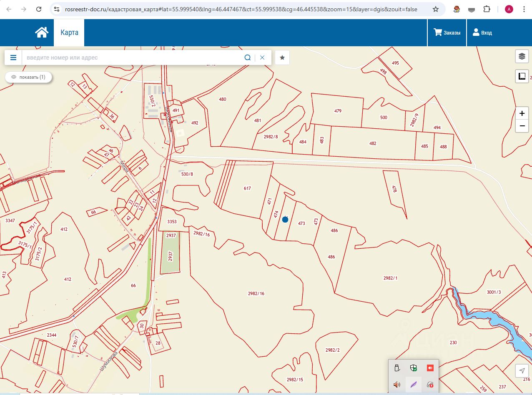This screenshot has height=395, width=532.
Task: Click the blue marker on the map
Action: click(x=285, y=220)
